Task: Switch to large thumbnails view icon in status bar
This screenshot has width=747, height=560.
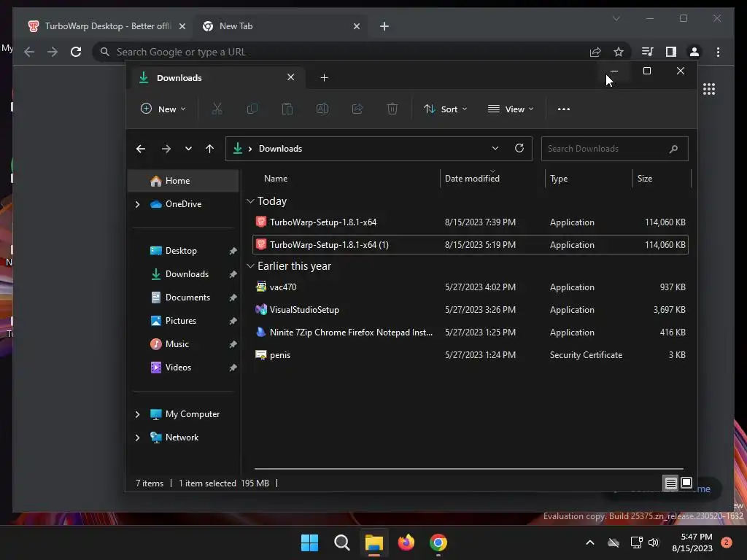Action: coord(686,483)
